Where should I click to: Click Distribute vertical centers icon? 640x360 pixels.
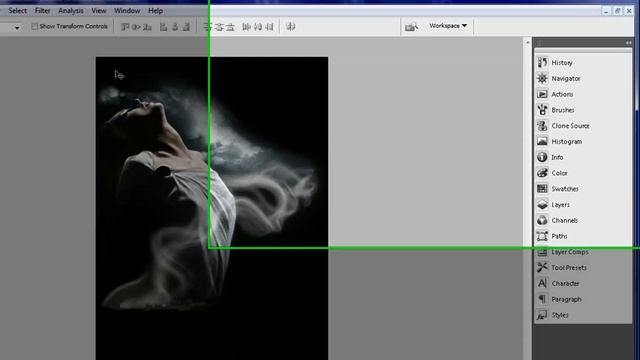(x=219, y=27)
